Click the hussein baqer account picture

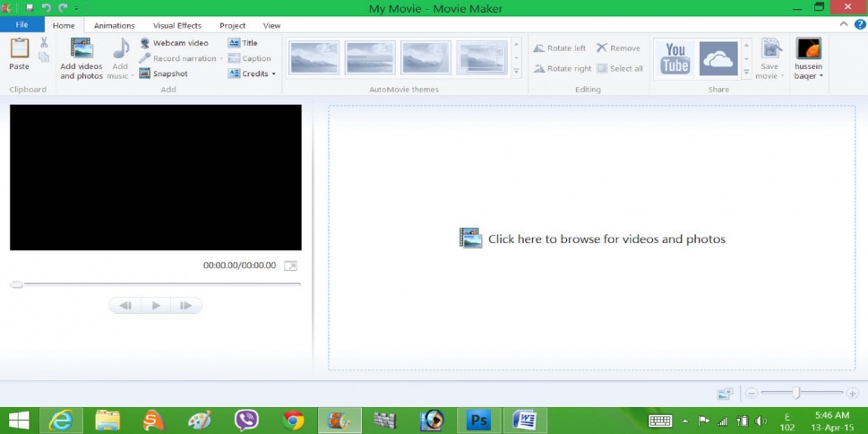pos(809,48)
